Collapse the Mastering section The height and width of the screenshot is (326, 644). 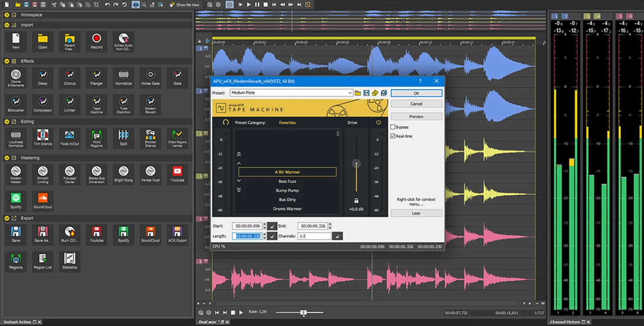pyautogui.click(x=5, y=158)
